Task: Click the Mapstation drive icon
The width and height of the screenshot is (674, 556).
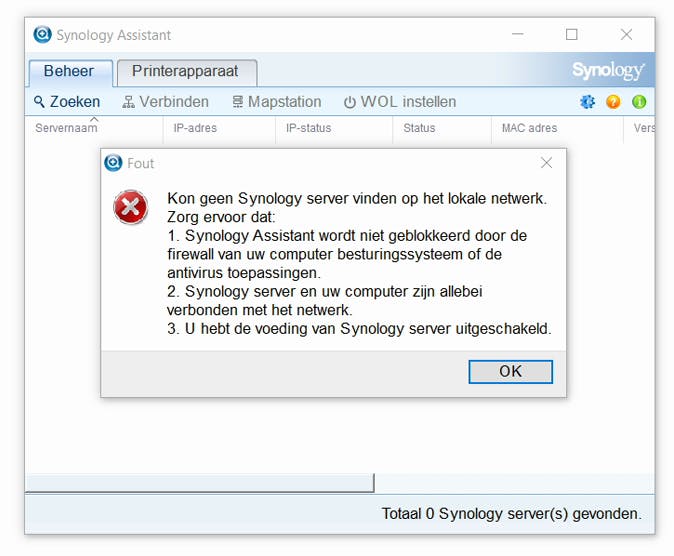Action: [238, 102]
